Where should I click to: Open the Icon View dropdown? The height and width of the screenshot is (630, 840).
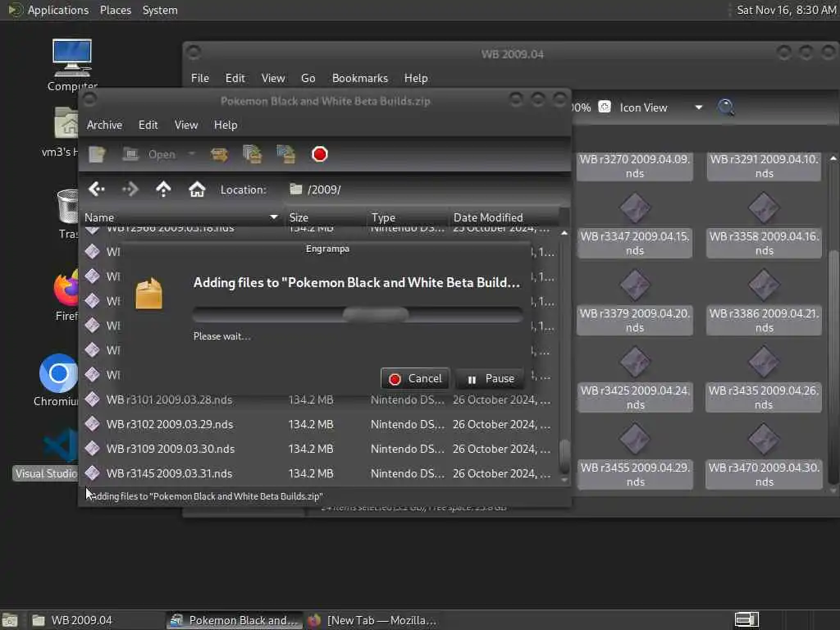661,107
